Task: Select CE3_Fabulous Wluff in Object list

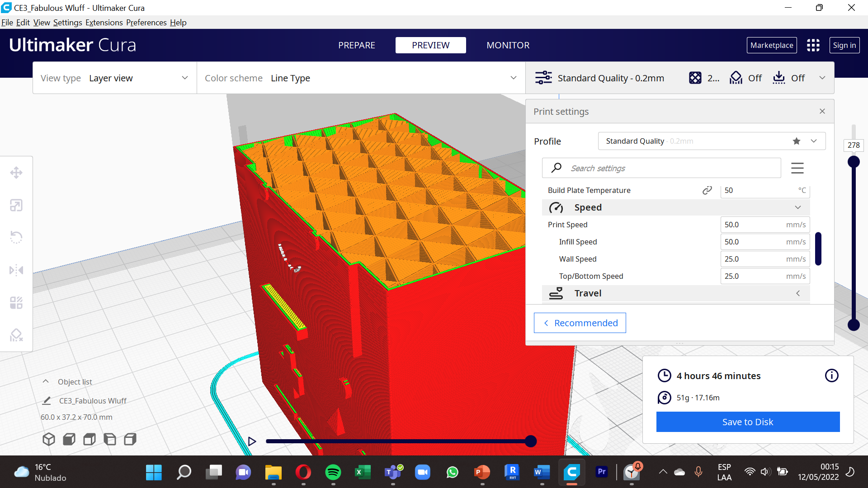Action: coord(93,401)
